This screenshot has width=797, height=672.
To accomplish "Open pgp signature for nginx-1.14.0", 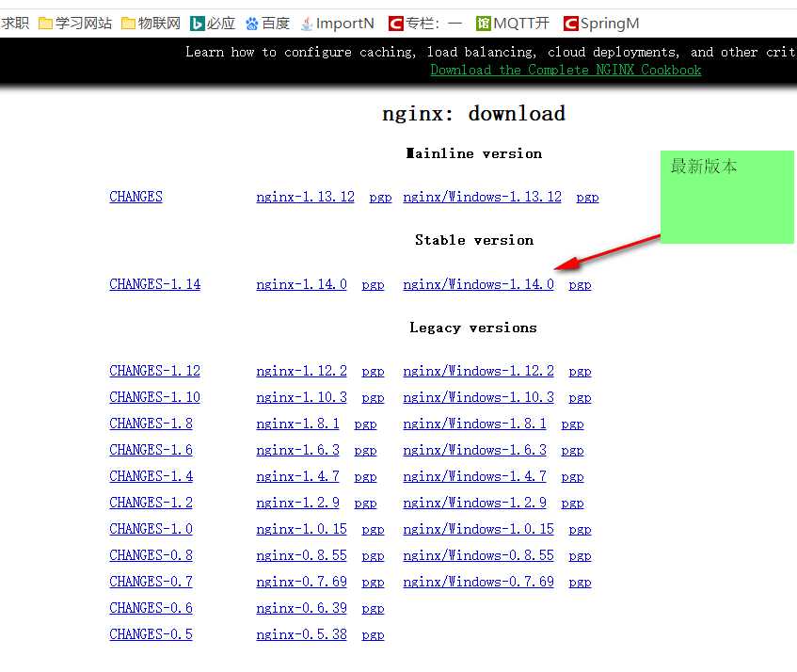I will click(x=373, y=284).
